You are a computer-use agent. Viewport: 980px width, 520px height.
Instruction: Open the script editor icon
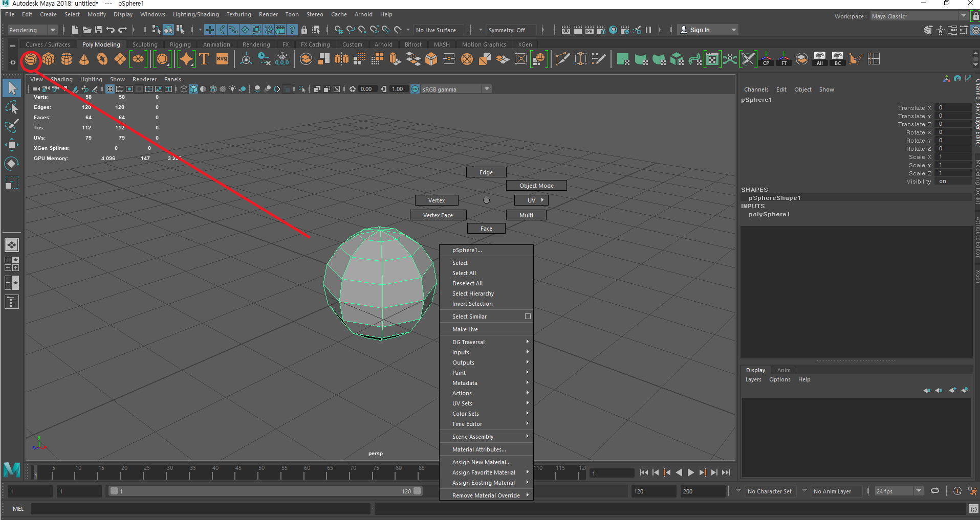tap(974, 509)
